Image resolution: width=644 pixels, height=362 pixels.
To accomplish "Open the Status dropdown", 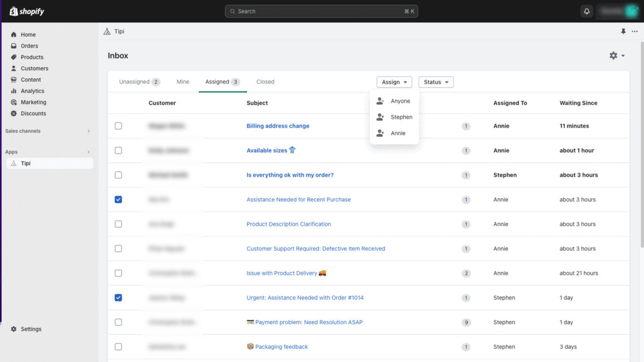I will tap(436, 82).
